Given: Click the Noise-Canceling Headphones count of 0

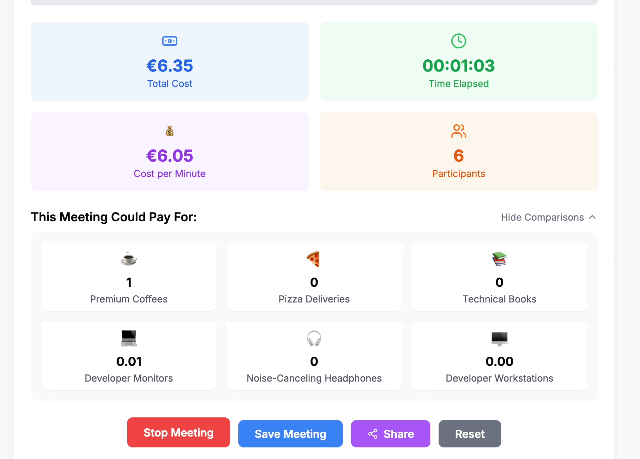Looking at the screenshot, I should (x=314, y=361).
